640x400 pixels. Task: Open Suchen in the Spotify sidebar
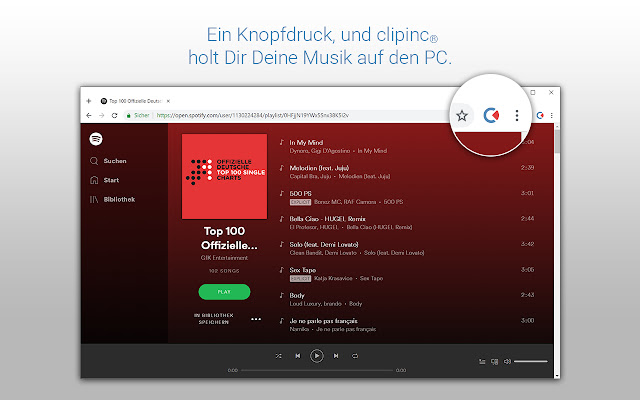(x=108, y=161)
